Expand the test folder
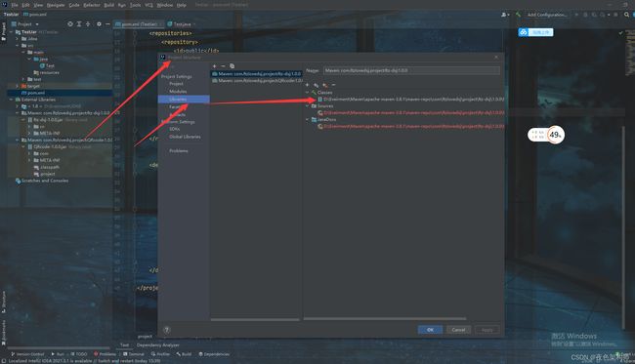The width and height of the screenshot is (635, 364). point(23,79)
